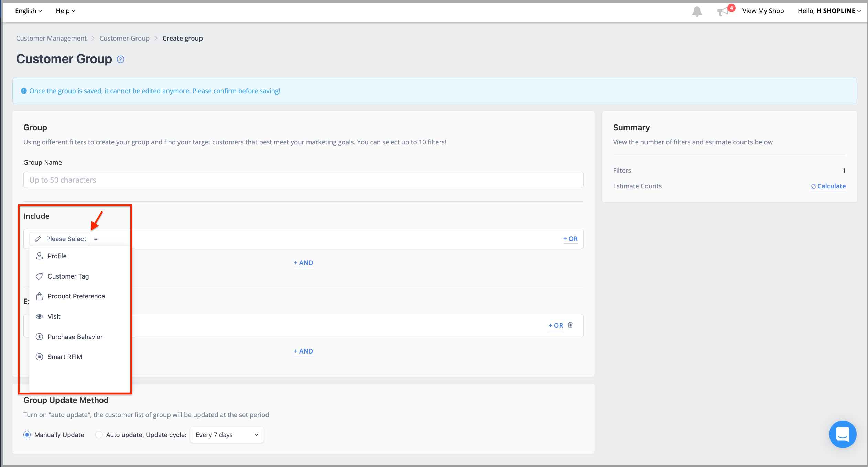
Task: Click the Profile person icon
Action: pos(40,256)
